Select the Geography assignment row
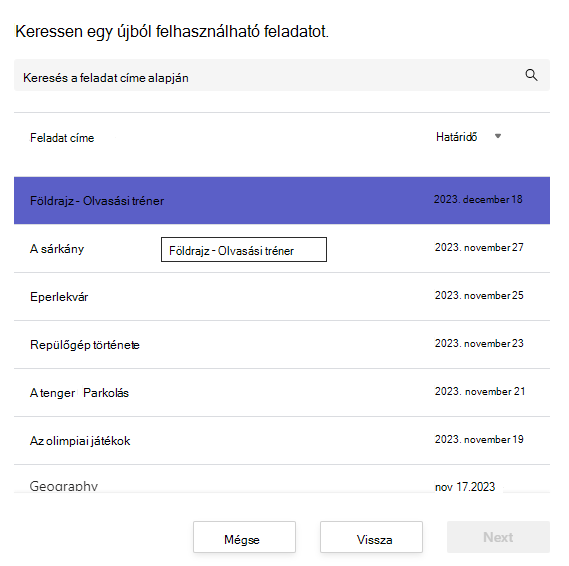 (x=282, y=479)
